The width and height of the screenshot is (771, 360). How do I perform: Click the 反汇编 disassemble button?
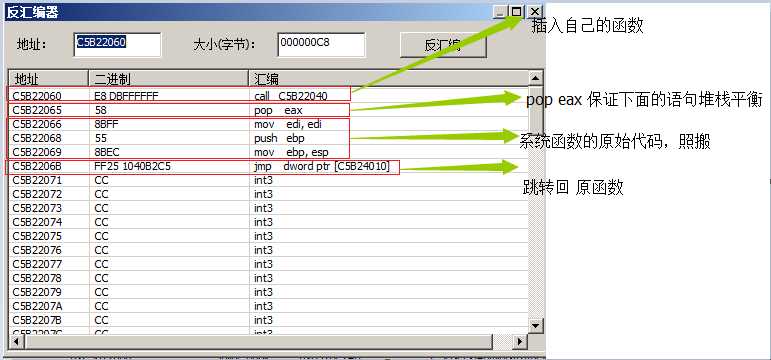443,45
